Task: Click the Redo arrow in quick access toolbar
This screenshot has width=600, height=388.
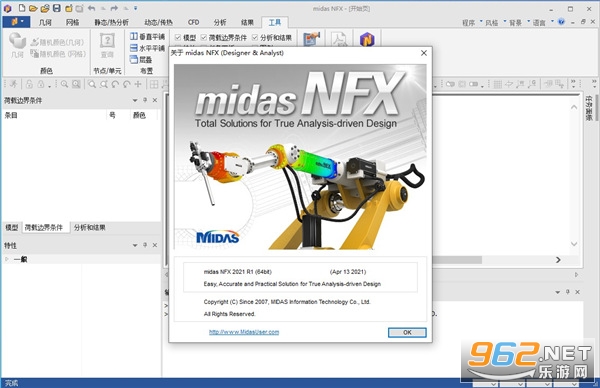Action: click(114, 8)
